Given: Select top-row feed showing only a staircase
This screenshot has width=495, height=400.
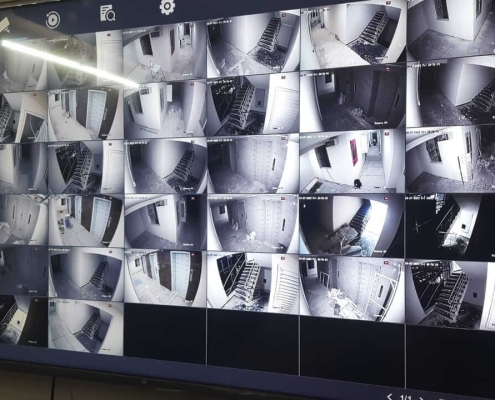Looking at the screenshot, I should 253,44.
